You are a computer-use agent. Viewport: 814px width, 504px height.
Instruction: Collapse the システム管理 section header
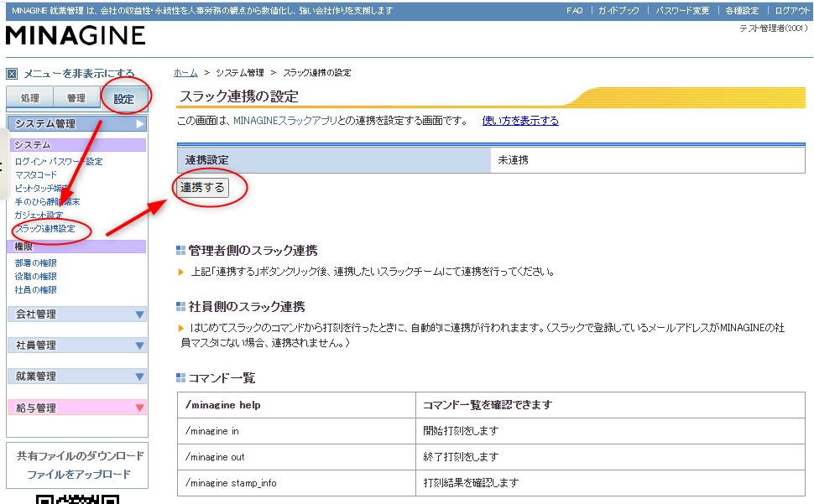(77, 123)
